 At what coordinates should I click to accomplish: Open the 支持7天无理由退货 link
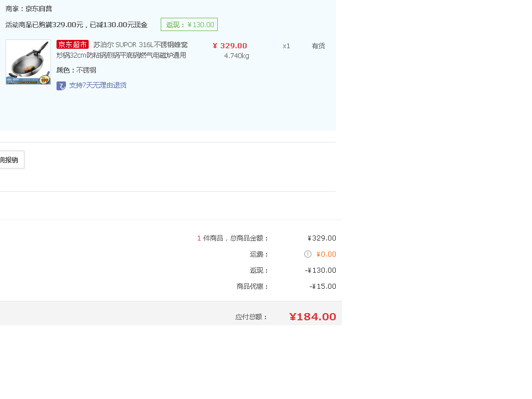click(98, 85)
